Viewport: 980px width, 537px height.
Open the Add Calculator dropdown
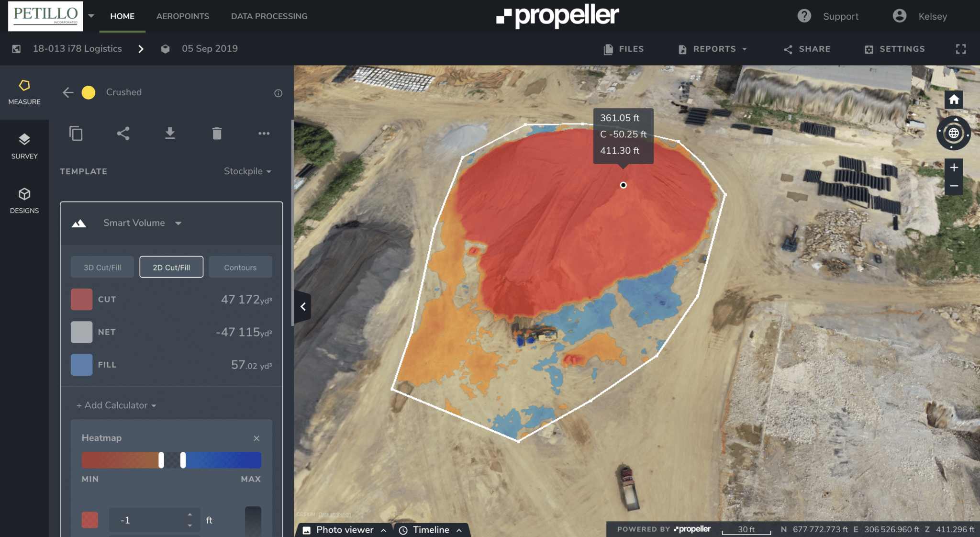pyautogui.click(x=116, y=405)
